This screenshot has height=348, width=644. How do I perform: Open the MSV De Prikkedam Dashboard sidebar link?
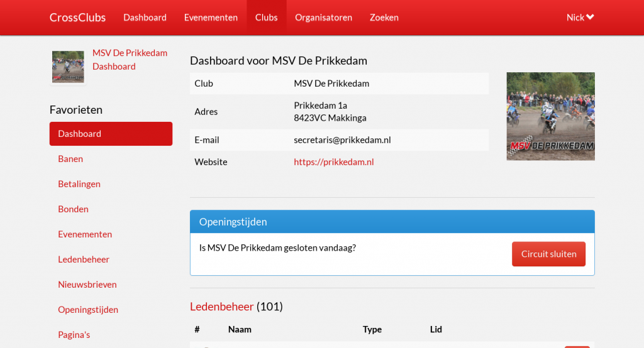point(130,60)
